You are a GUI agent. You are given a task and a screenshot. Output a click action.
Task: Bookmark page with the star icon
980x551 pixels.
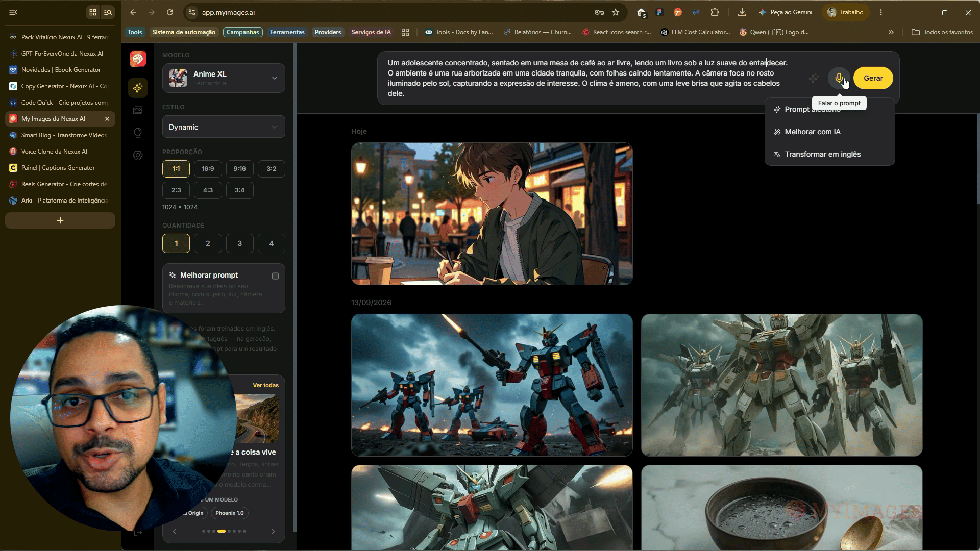tap(616, 12)
